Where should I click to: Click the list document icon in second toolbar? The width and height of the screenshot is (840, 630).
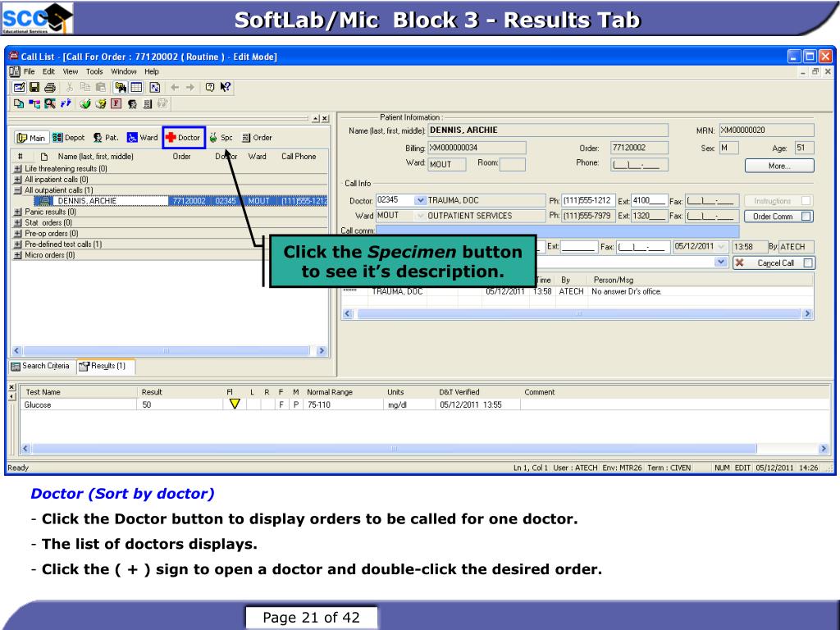coord(148,104)
